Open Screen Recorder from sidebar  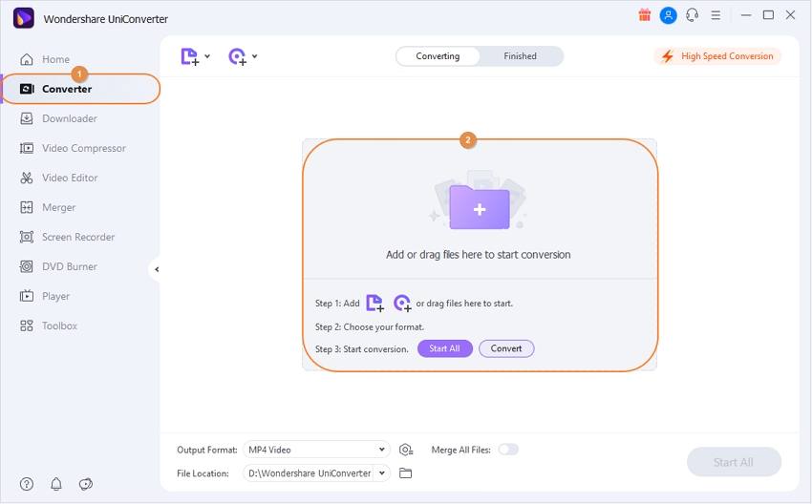[67, 237]
